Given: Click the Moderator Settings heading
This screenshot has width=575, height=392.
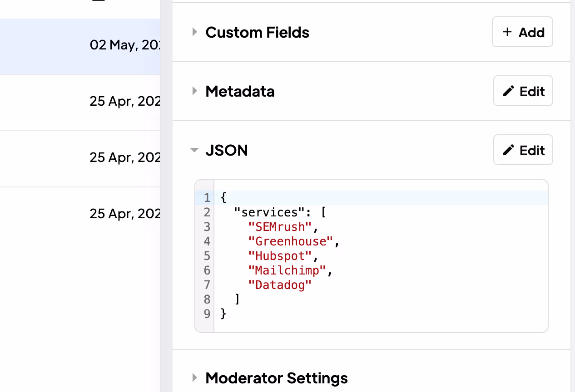Looking at the screenshot, I should click(277, 377).
